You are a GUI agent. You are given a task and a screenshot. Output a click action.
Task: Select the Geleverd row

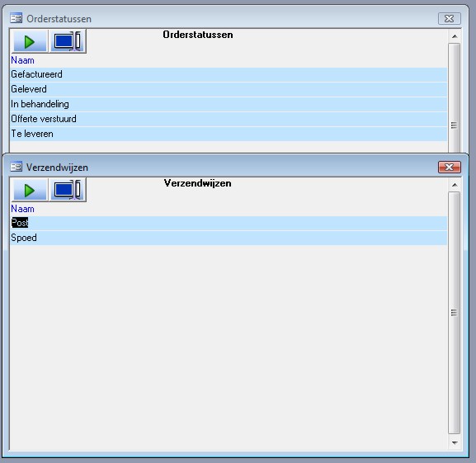pyautogui.click(x=229, y=89)
